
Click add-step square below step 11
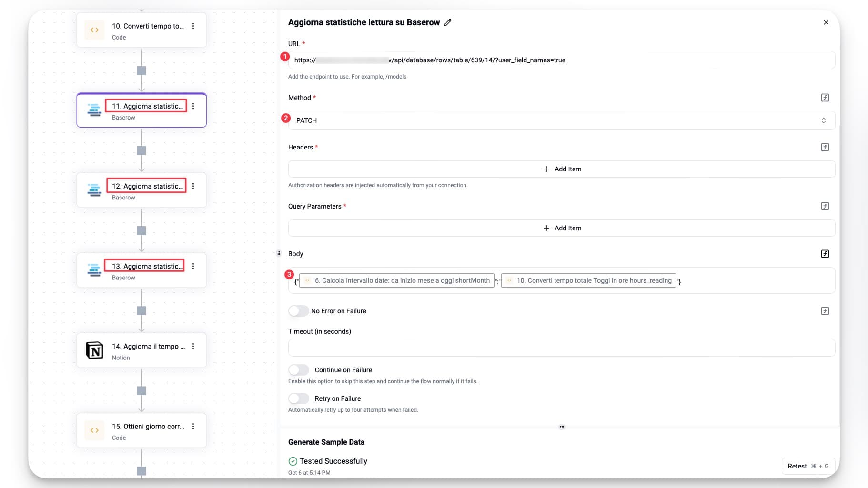tap(141, 150)
